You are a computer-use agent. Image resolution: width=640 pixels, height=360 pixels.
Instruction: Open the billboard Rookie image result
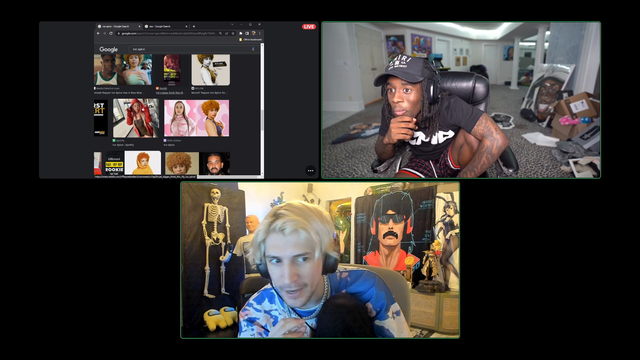(114, 163)
